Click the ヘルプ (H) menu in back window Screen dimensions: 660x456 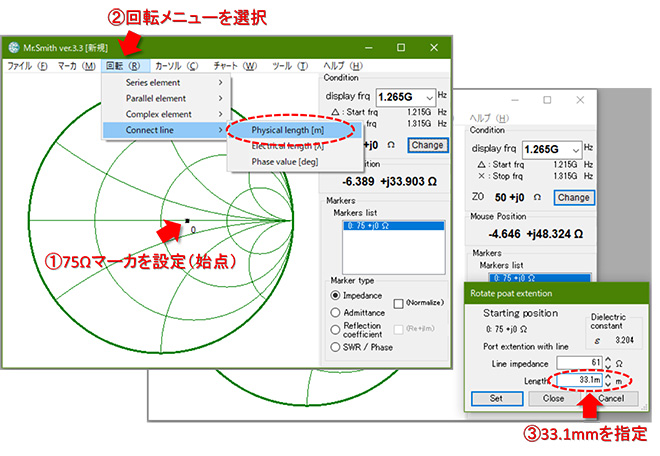(x=489, y=118)
